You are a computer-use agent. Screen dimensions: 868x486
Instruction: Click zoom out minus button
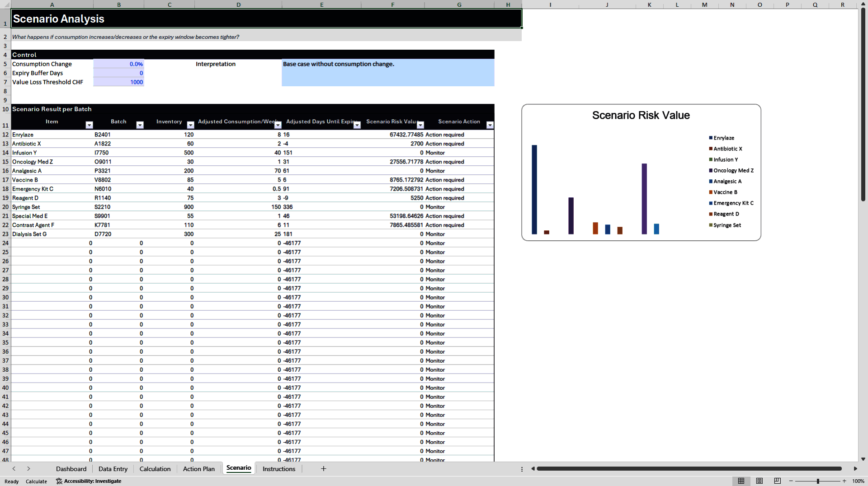point(791,481)
